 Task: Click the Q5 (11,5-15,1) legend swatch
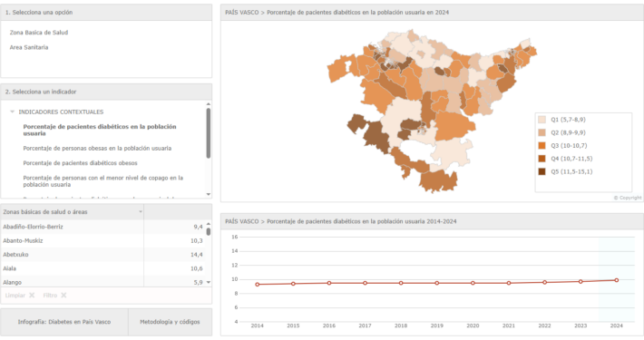click(542, 171)
